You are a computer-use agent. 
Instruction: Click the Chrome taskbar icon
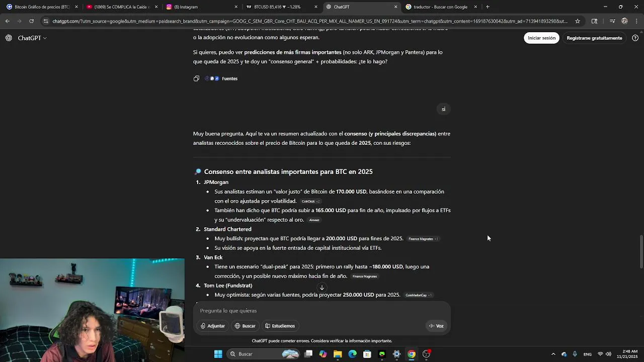click(412, 354)
